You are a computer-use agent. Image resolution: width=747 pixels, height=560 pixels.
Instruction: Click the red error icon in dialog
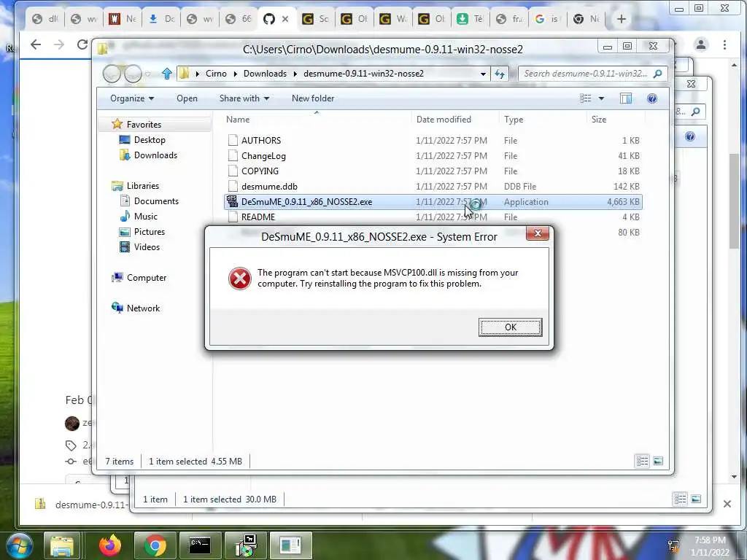pyautogui.click(x=239, y=279)
